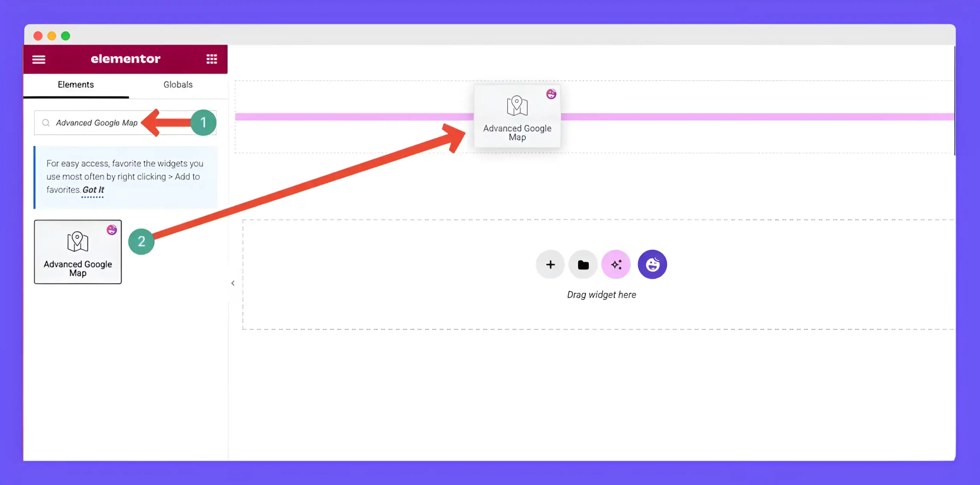Click the AI magic wand icon in canvas
This screenshot has height=485, width=980.
point(616,264)
